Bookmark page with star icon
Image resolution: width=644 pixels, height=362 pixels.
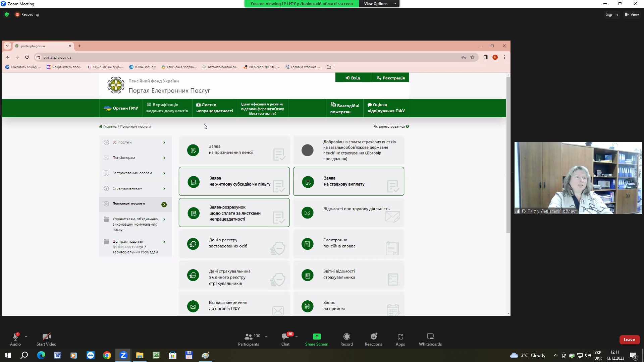pyautogui.click(x=472, y=57)
